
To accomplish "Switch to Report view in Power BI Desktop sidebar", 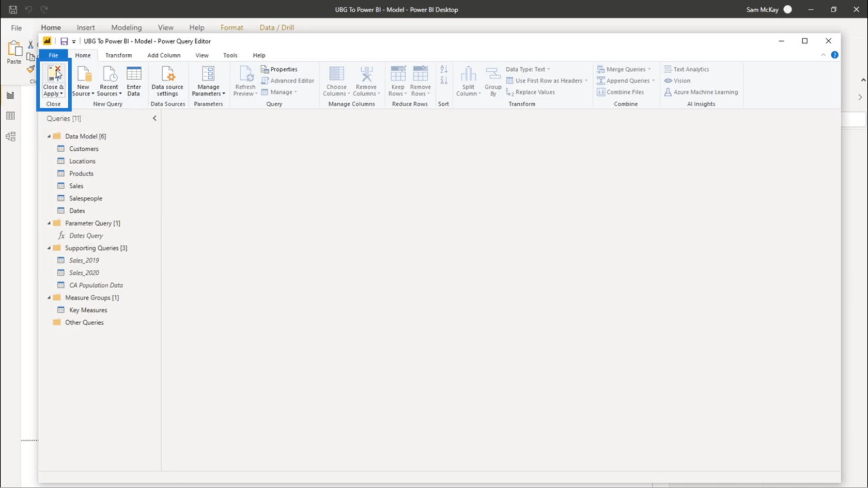I will pos(10,95).
